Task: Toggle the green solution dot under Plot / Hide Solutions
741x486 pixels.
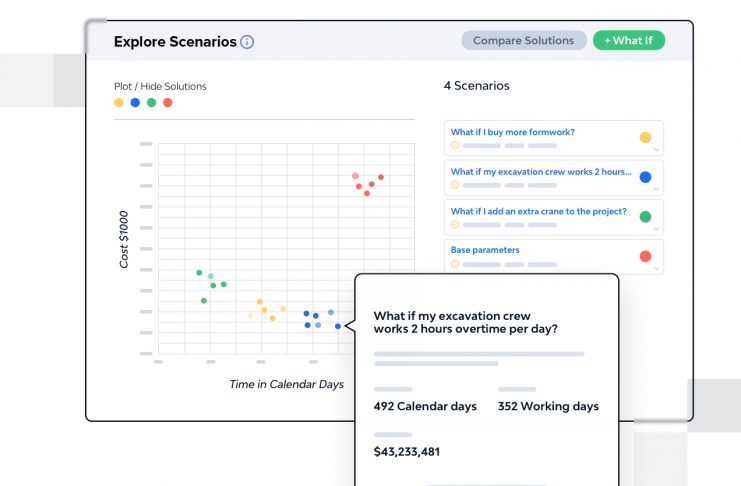Action: [151, 102]
